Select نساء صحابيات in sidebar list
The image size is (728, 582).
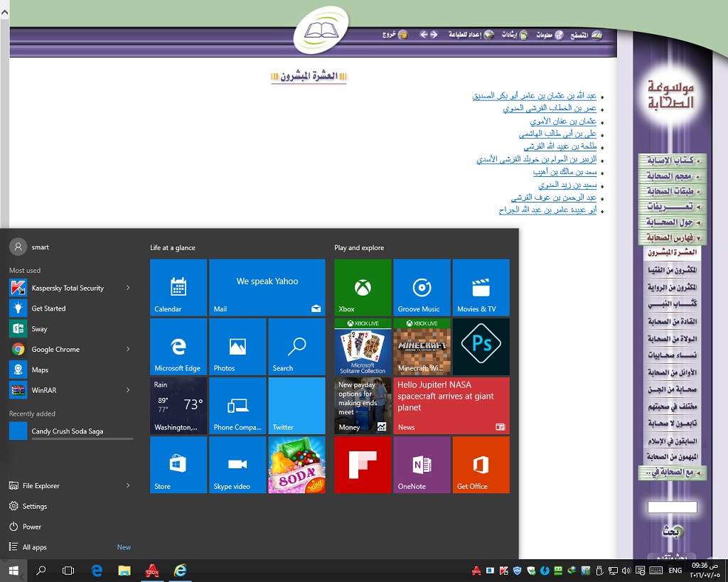pos(673,355)
